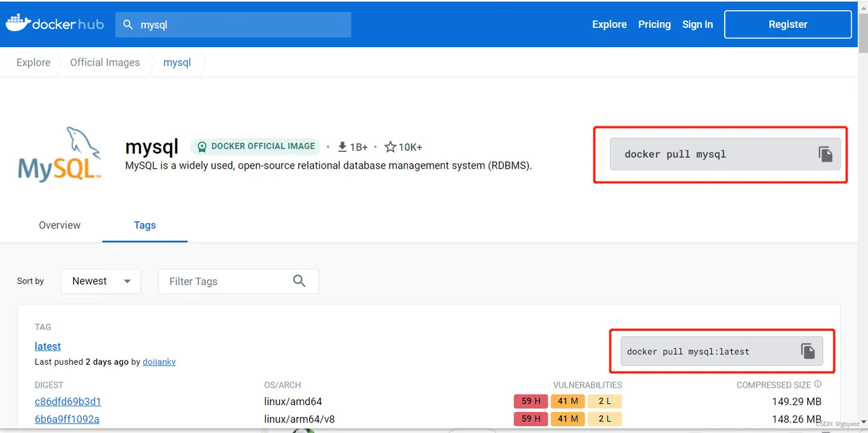
Task: Open Explore in the top navigation
Action: point(609,24)
